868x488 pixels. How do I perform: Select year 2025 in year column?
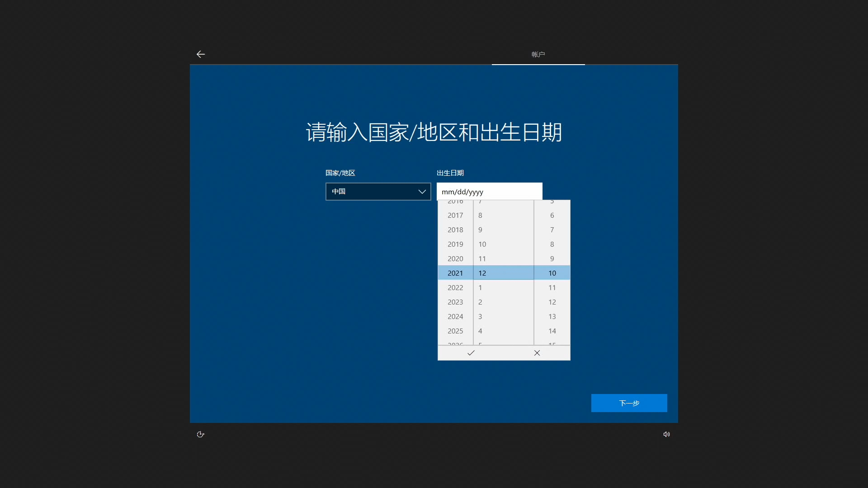pyautogui.click(x=455, y=331)
